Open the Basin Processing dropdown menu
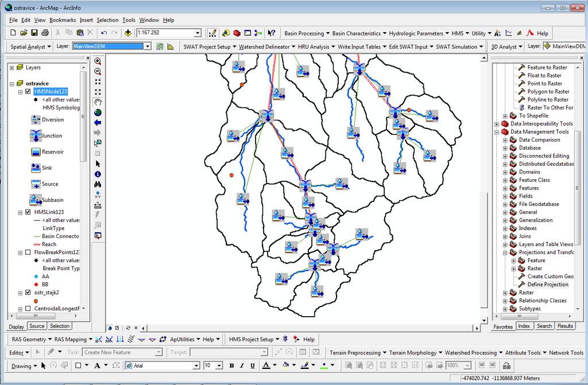This screenshot has height=385, width=588. pyautogui.click(x=307, y=33)
